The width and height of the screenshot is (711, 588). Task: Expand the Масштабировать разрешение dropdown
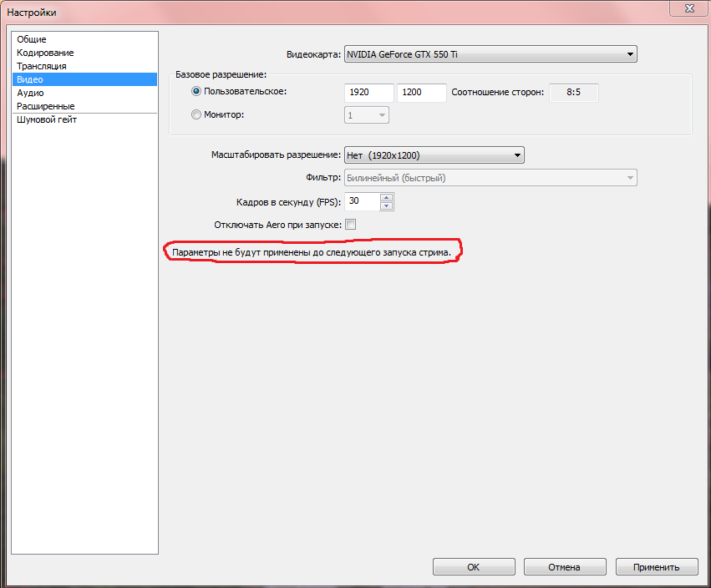click(x=434, y=155)
